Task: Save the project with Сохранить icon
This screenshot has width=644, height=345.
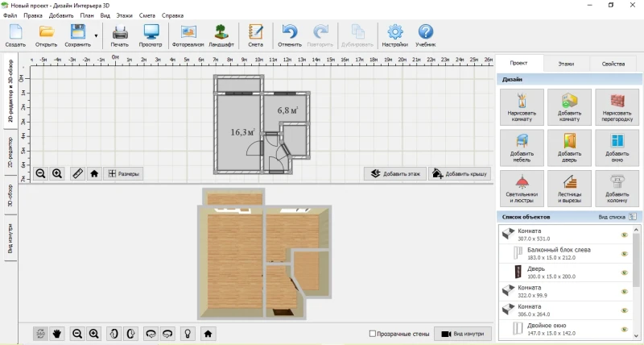Action: coord(77,35)
